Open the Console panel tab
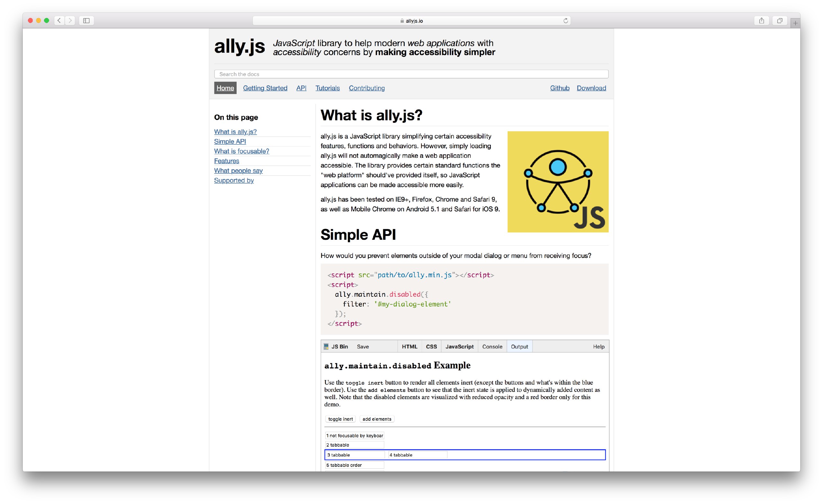 492,347
